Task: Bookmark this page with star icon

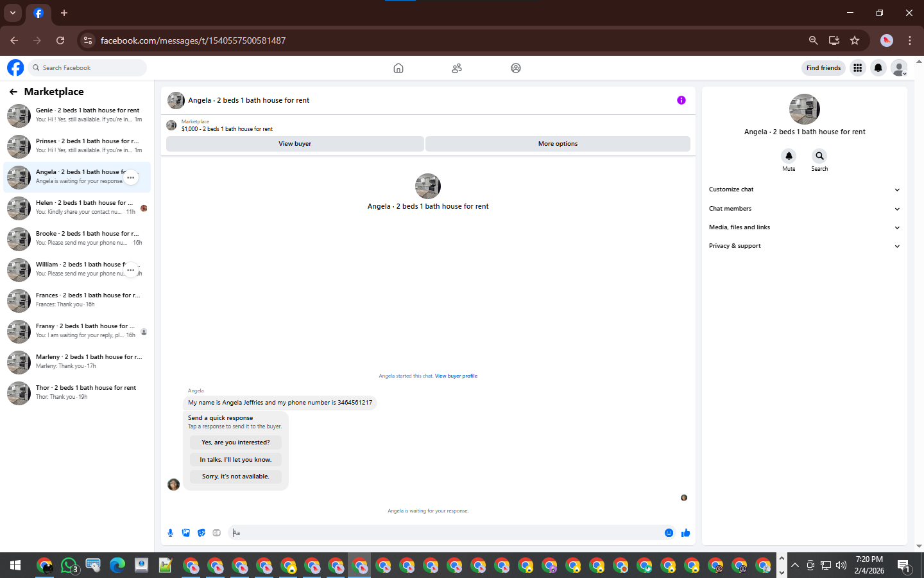Action: point(855,40)
